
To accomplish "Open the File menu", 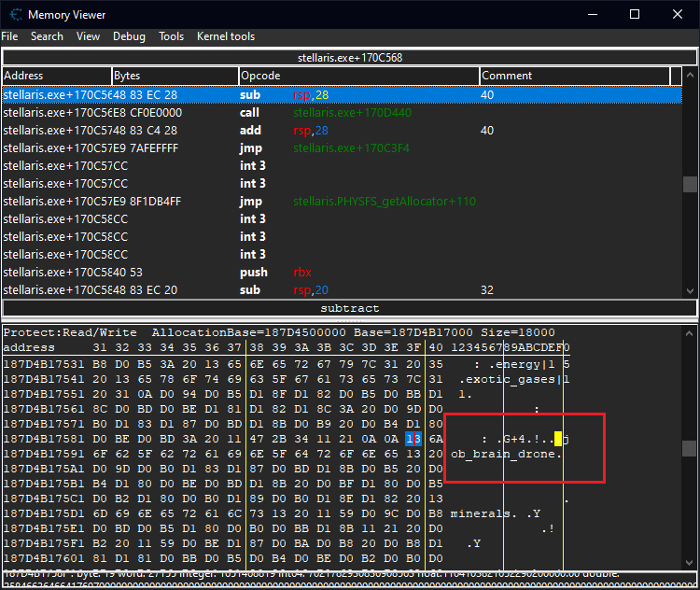I will [x=9, y=36].
